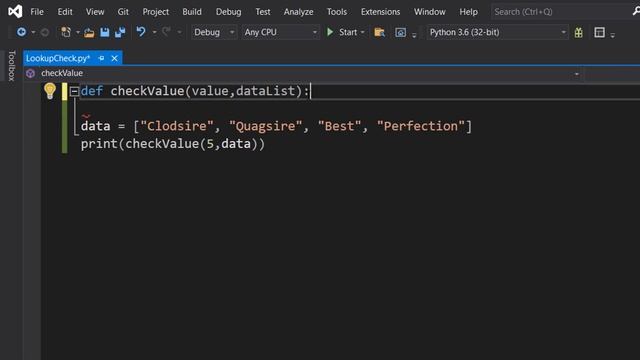Screen dimensions: 640x360
Task: Click the Open File folder icon
Action: 89,32
